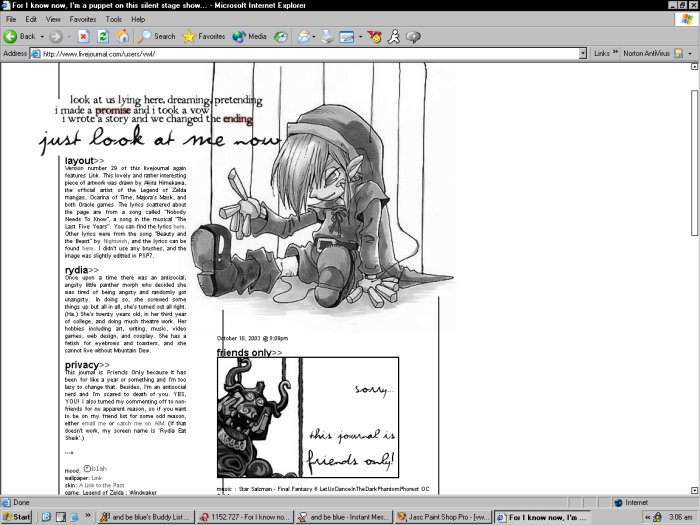Screen dimensions: 700x525
Task: Open the File menu
Action: (11, 20)
